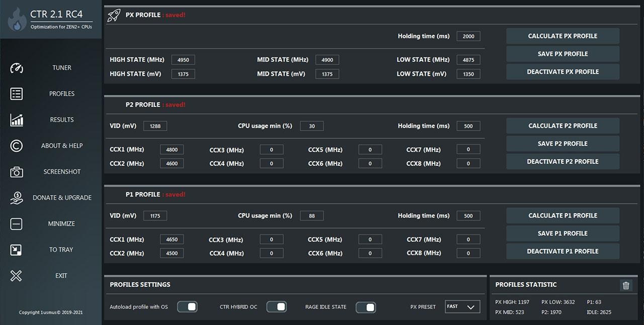Enable CTR HYBRID OC switch

pos(276,307)
